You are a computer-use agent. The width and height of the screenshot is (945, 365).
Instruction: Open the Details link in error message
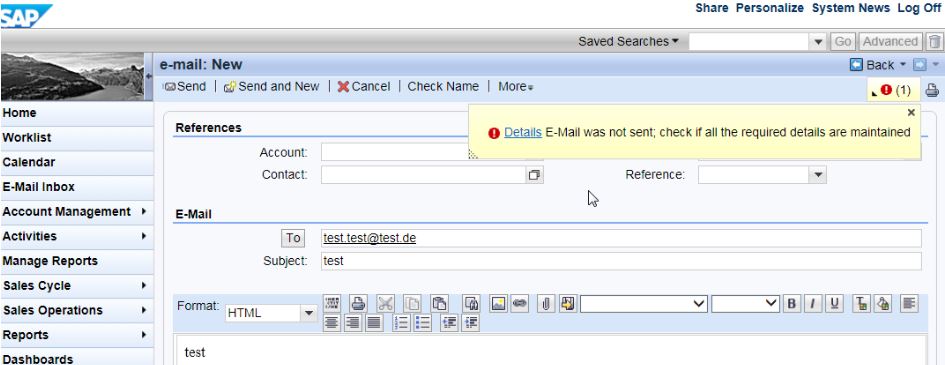pos(523,133)
